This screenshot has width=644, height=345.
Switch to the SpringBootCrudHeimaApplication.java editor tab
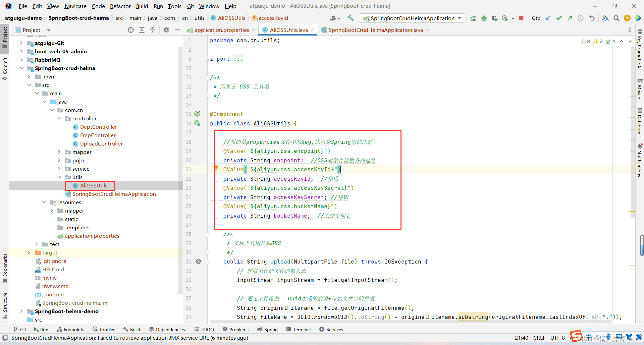375,30
